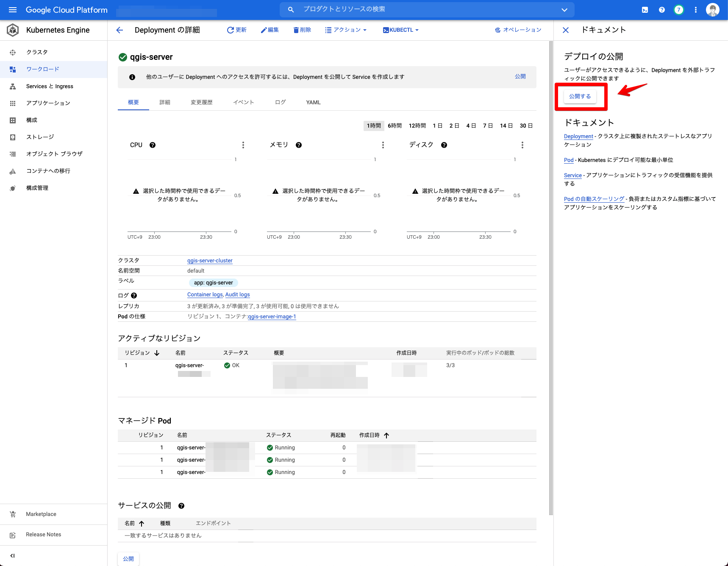Open ストレージ in the sidebar
728x566 pixels.
(x=53, y=137)
